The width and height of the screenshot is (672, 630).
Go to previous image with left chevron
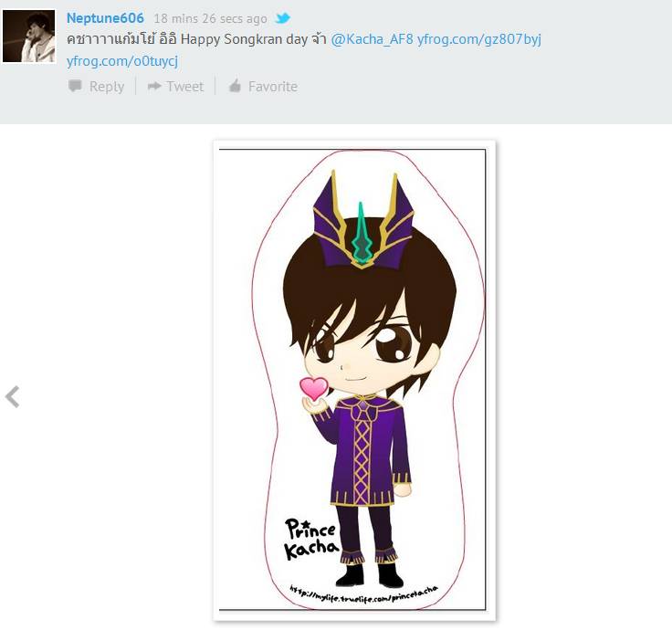click(x=13, y=397)
